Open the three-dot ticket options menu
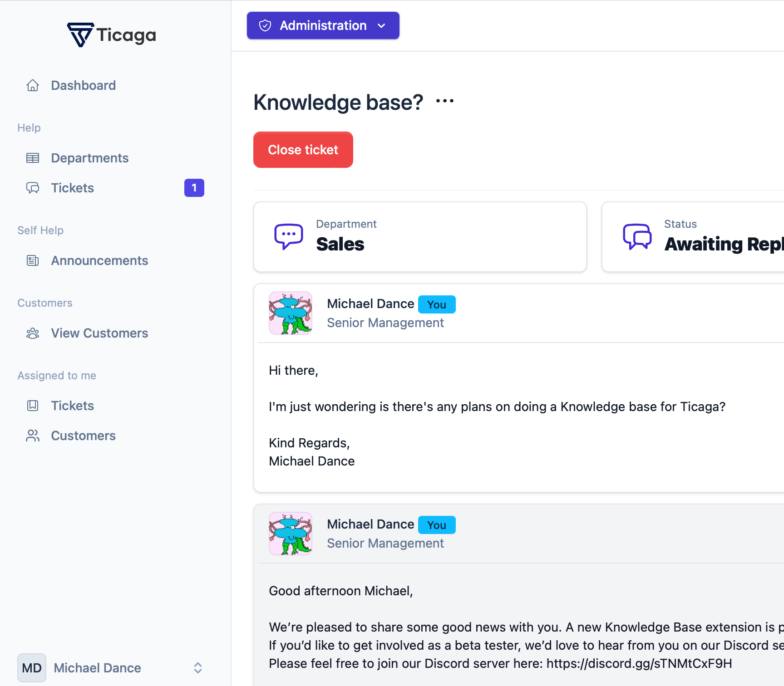Viewport: 784px width, 686px height. (444, 101)
